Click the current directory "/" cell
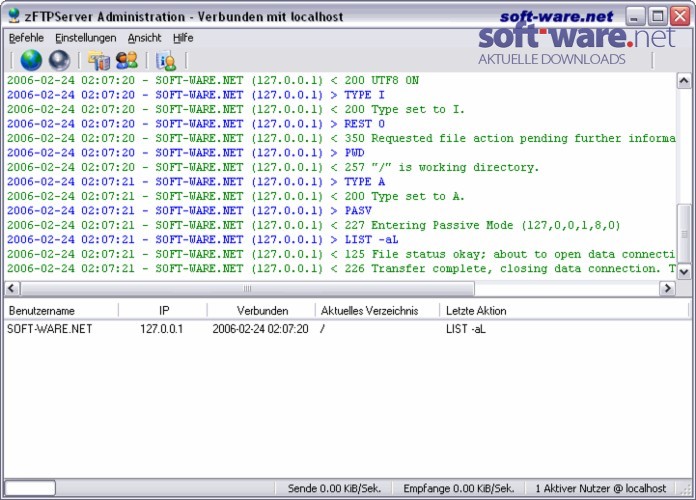This screenshot has height=500, width=696. pyautogui.click(x=322, y=329)
